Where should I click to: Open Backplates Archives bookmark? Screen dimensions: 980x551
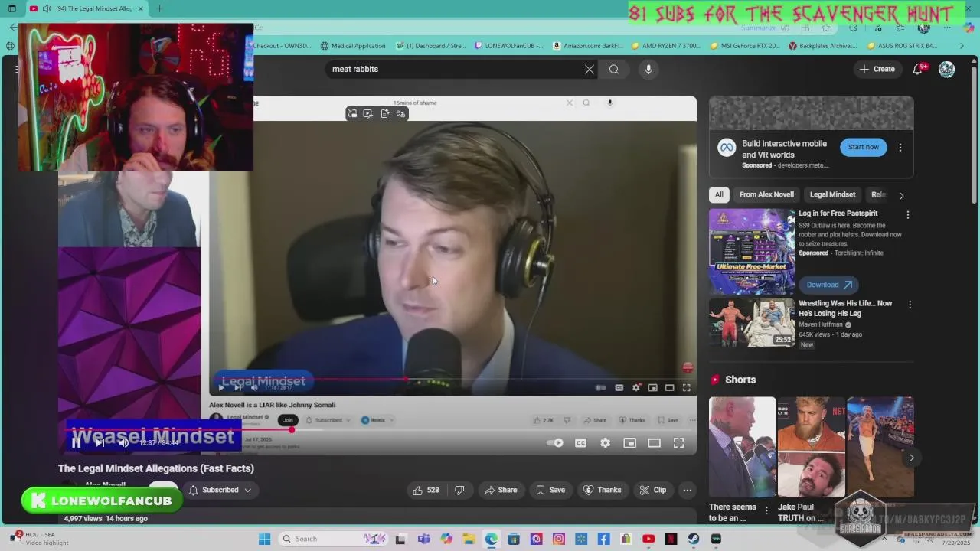822,45
